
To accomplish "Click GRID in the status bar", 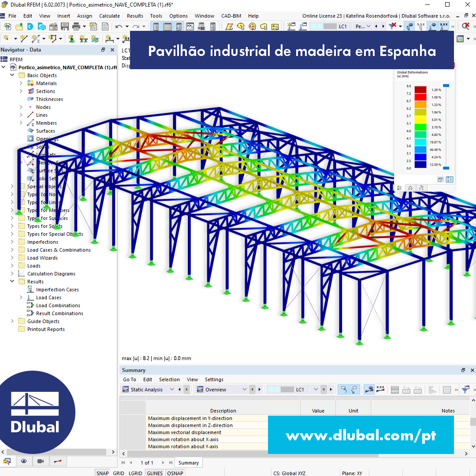I will pos(119,473).
